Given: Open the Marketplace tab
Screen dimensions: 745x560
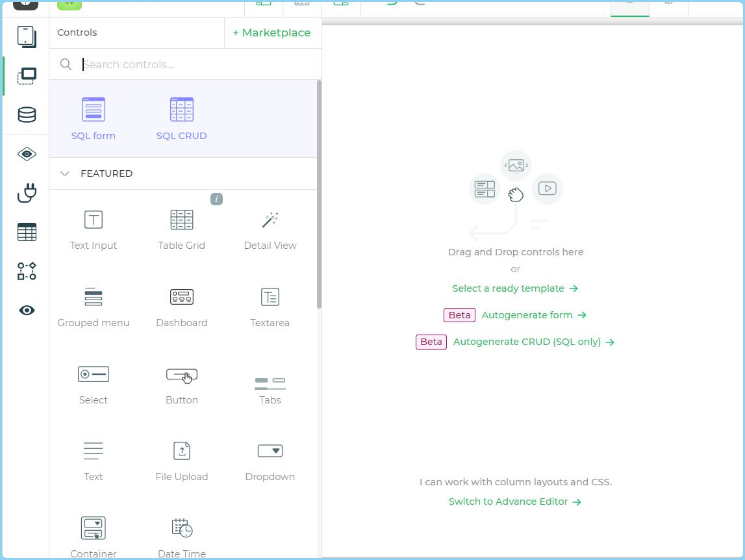Looking at the screenshot, I should point(271,32).
